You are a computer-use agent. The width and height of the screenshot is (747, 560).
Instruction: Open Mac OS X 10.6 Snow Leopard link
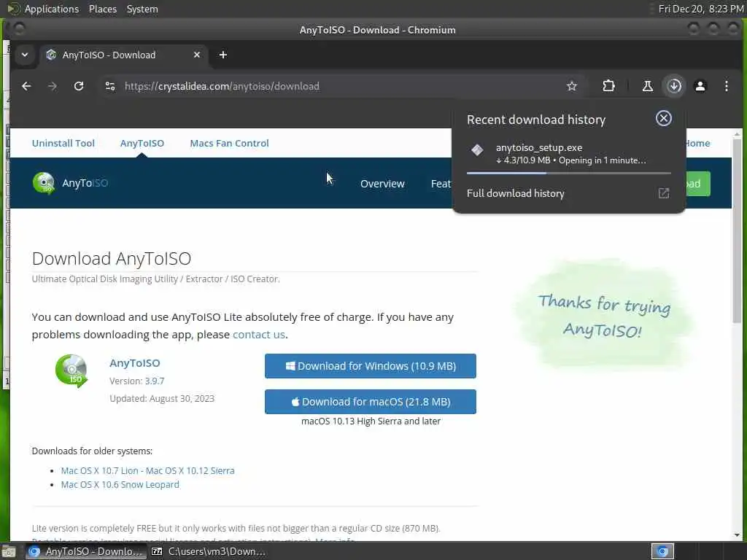click(120, 485)
